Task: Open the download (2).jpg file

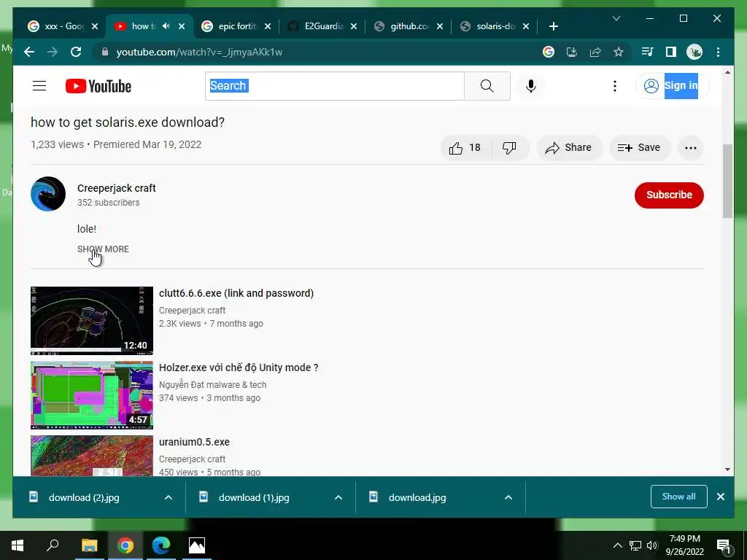Action: pos(84,497)
